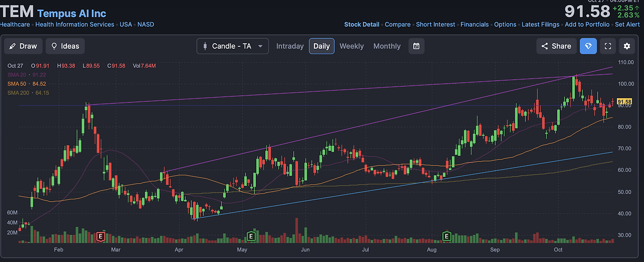Open the Draw tool button
The width and height of the screenshot is (644, 262).
click(23, 46)
